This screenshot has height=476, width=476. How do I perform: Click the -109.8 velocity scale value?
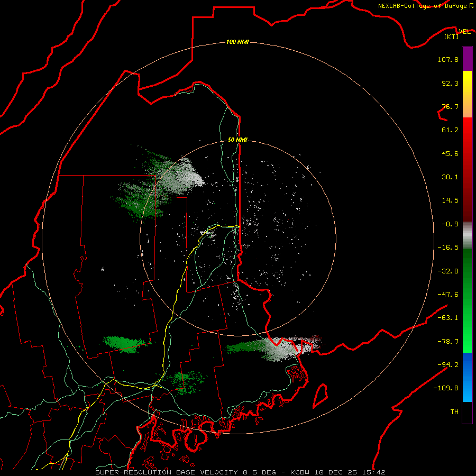tap(446, 388)
